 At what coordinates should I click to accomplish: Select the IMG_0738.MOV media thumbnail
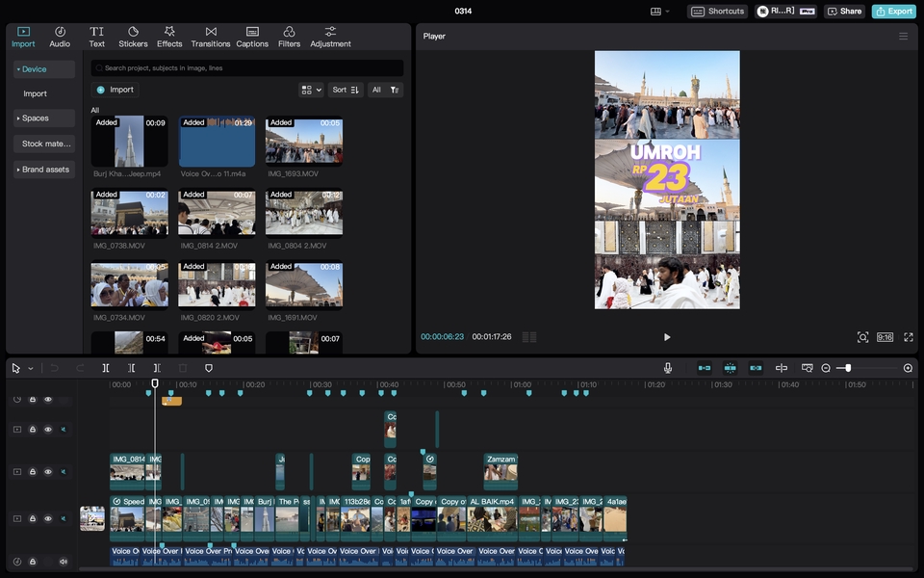click(x=129, y=213)
